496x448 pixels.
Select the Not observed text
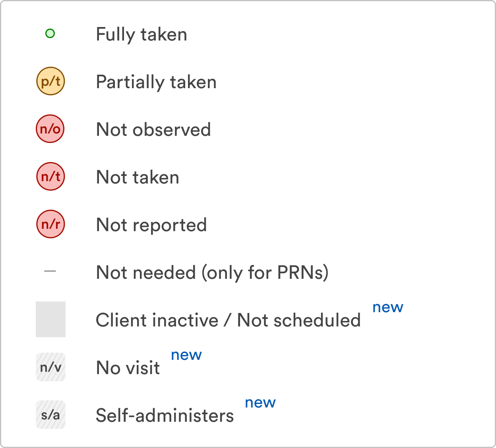[153, 129]
